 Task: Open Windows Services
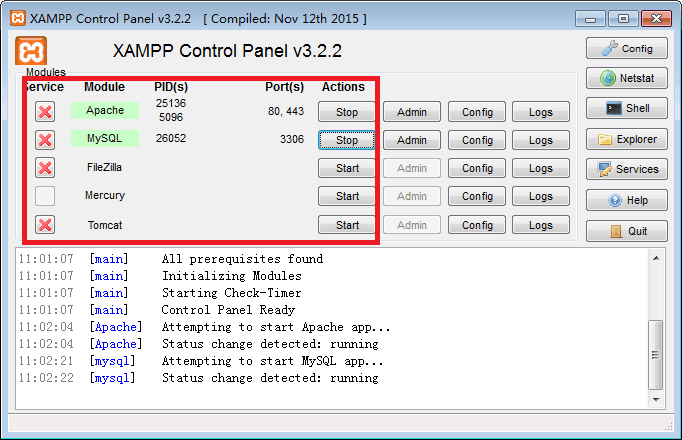626,169
